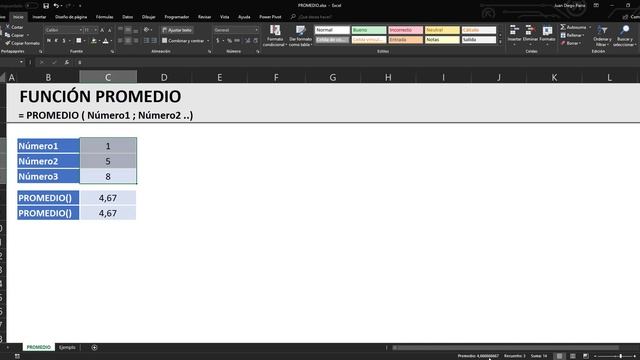Viewport: 640px width, 360px height.
Task: Toggle align left icon
Action: 120,41
